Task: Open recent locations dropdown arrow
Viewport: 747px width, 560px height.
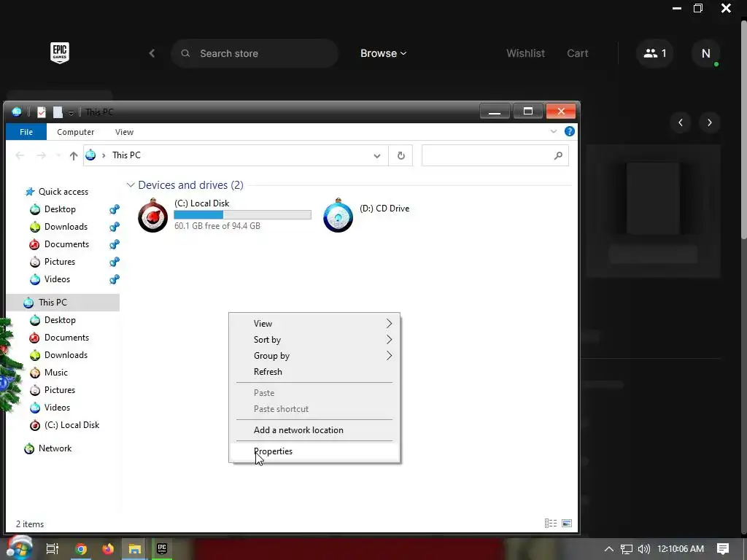Action: [x=58, y=155]
